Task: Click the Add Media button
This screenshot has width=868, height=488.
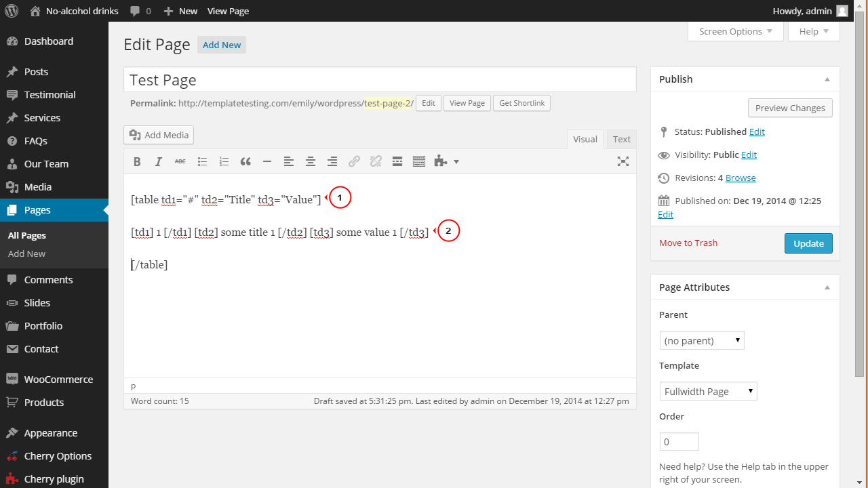Action: coord(159,135)
